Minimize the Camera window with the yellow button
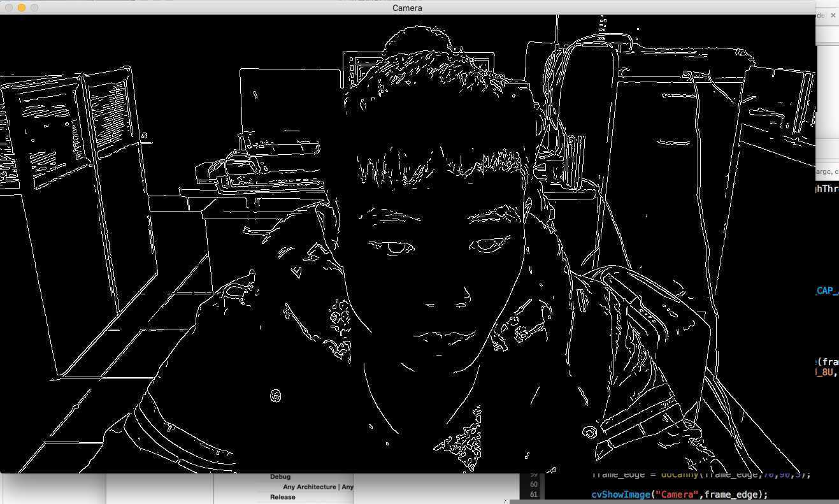This screenshot has height=504, width=839. click(x=22, y=8)
